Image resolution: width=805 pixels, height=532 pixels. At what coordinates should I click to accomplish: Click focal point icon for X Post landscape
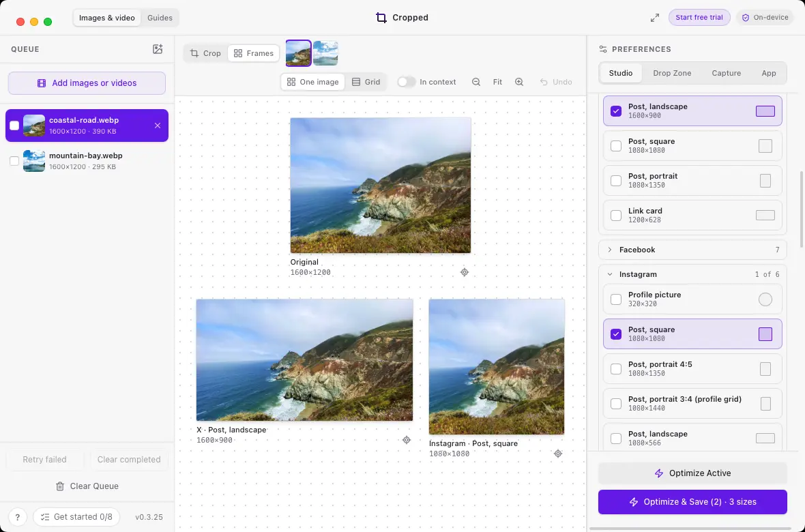point(406,439)
